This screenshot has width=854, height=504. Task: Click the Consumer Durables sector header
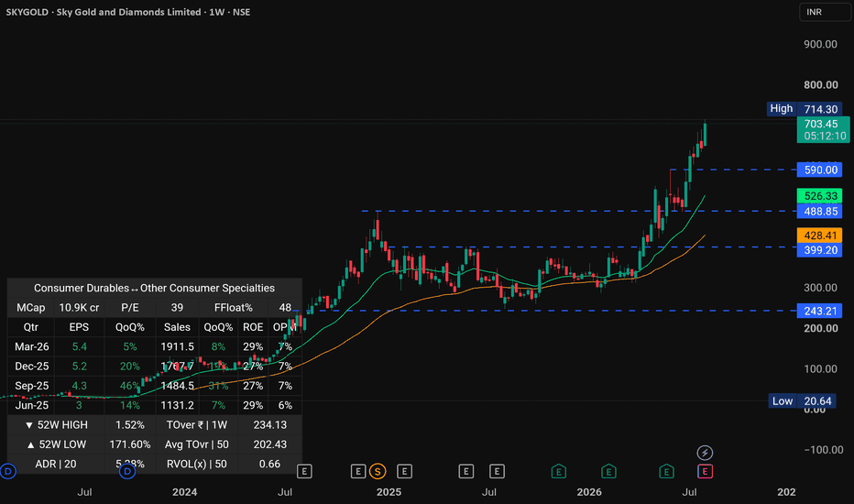(154, 289)
